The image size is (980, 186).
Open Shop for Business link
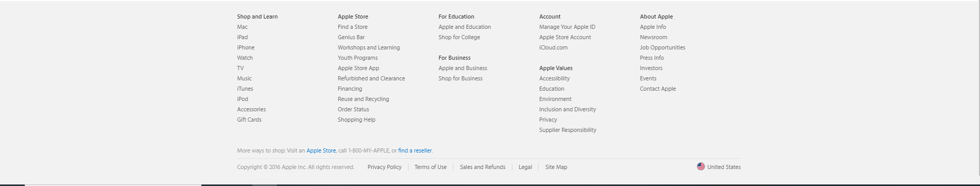coord(460,78)
